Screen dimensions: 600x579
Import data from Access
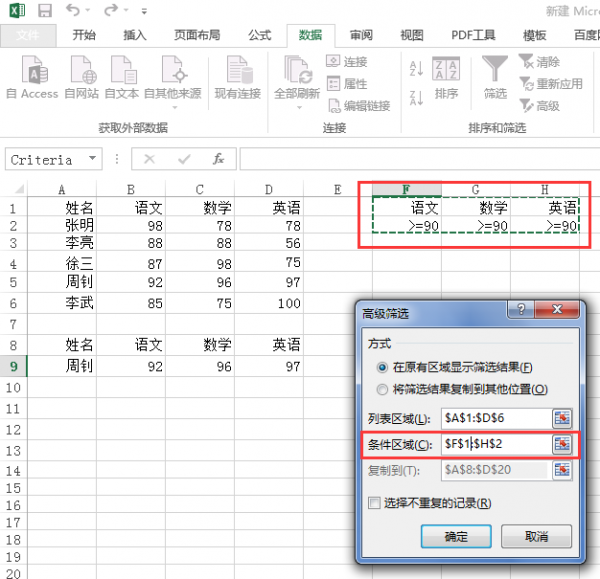pos(33,77)
